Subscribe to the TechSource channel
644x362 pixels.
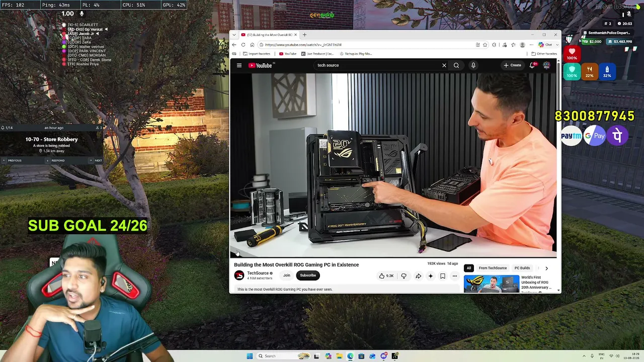click(308, 276)
